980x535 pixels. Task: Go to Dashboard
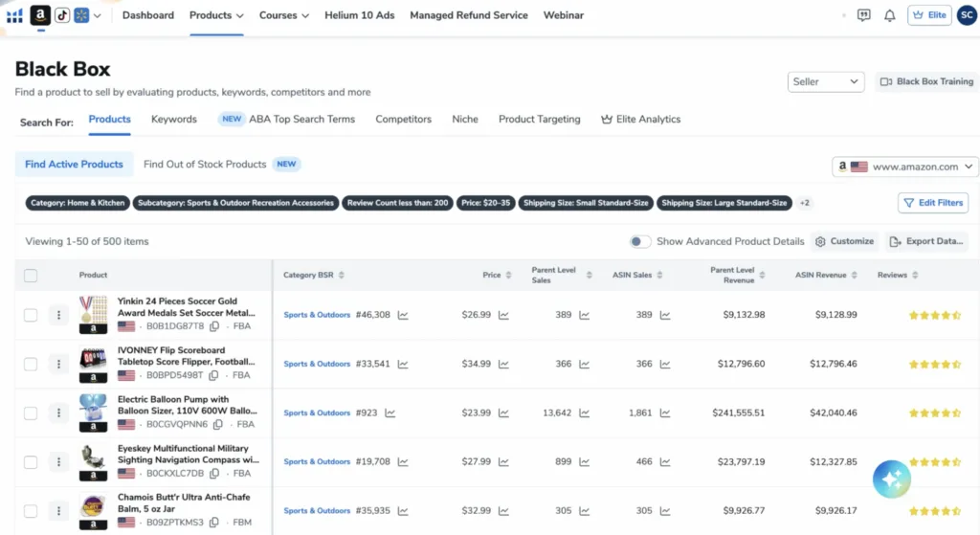pos(148,15)
